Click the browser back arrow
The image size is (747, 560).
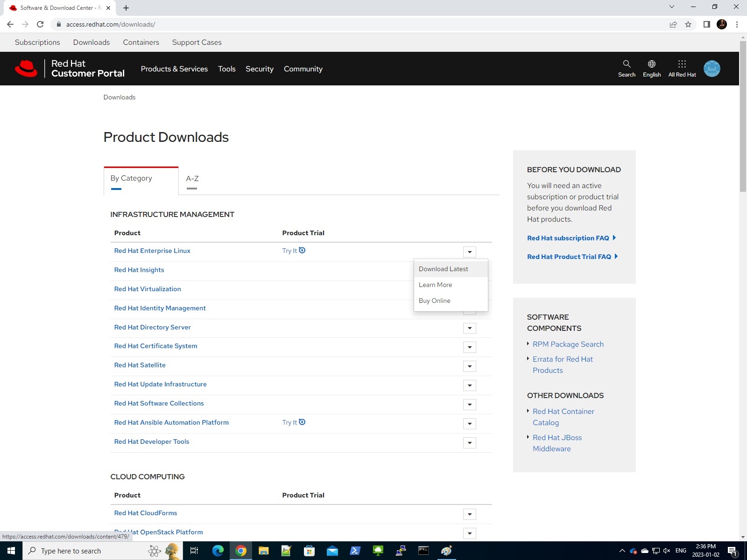(x=10, y=24)
